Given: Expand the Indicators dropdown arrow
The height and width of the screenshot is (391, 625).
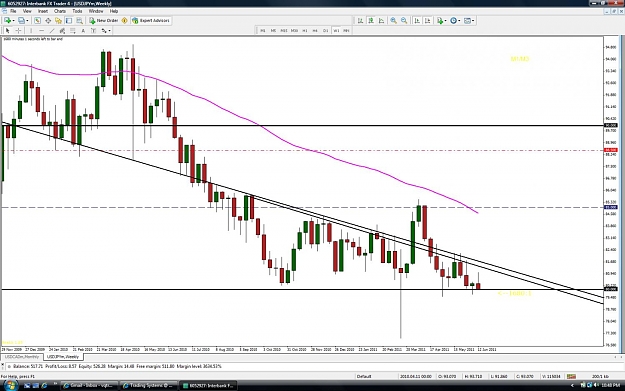Looking at the screenshot, I should (446, 21).
